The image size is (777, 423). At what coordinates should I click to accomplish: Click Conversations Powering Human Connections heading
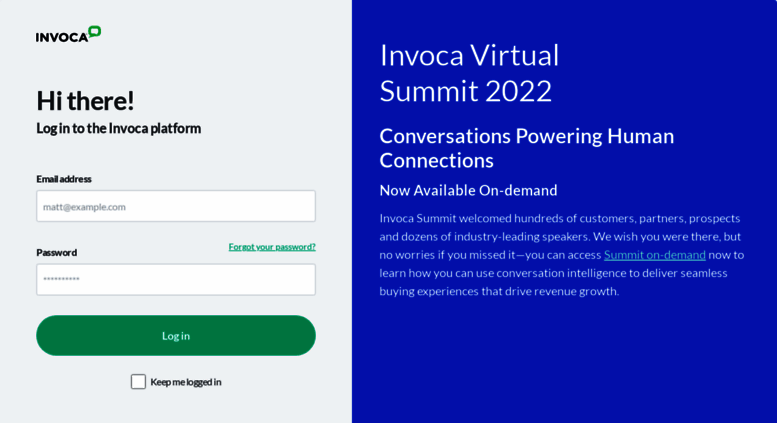[527, 148]
